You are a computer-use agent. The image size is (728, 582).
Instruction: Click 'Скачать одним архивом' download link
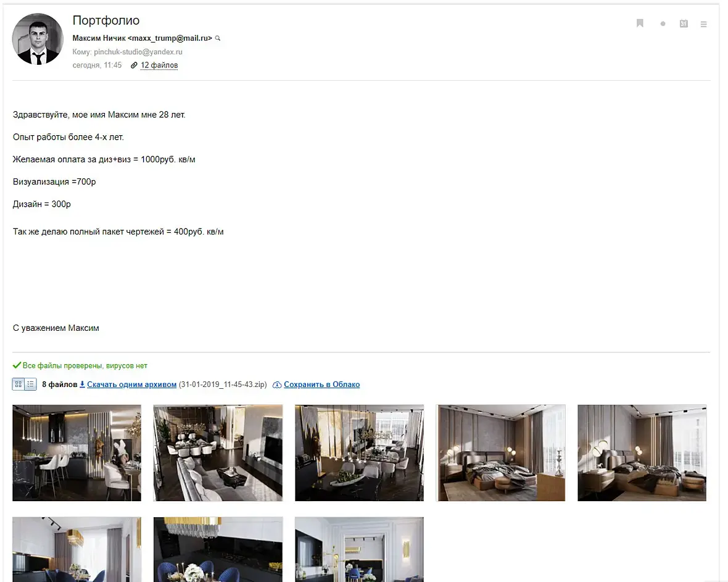(x=132, y=385)
